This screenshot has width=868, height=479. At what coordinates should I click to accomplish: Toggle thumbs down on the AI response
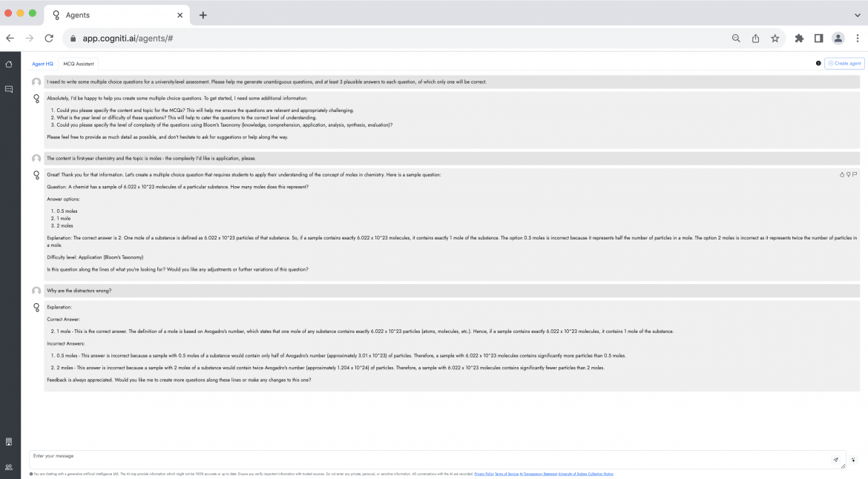(x=846, y=174)
